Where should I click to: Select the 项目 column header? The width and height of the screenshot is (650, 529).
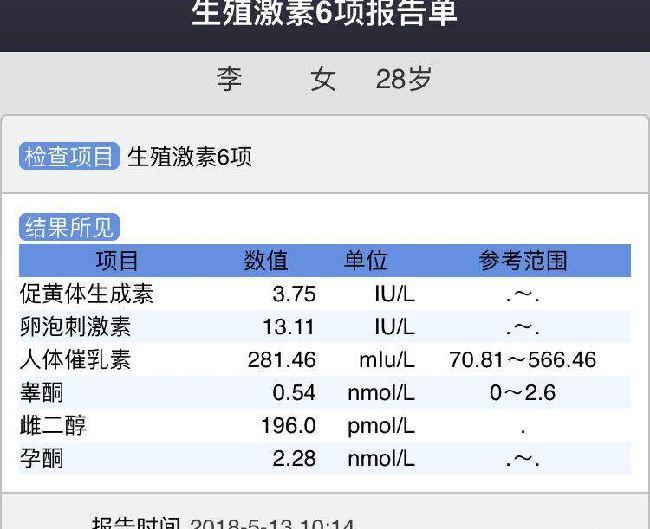point(116,261)
